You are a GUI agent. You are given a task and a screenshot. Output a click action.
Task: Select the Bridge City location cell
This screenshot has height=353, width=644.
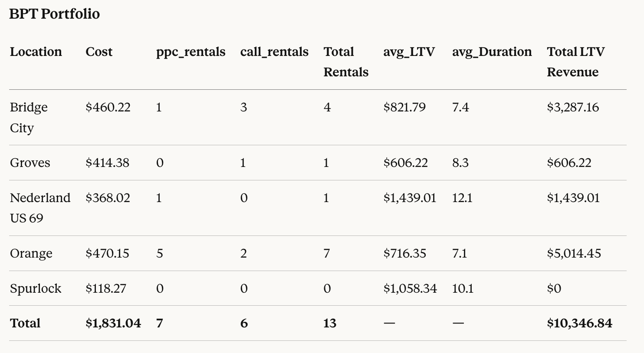tap(29, 117)
